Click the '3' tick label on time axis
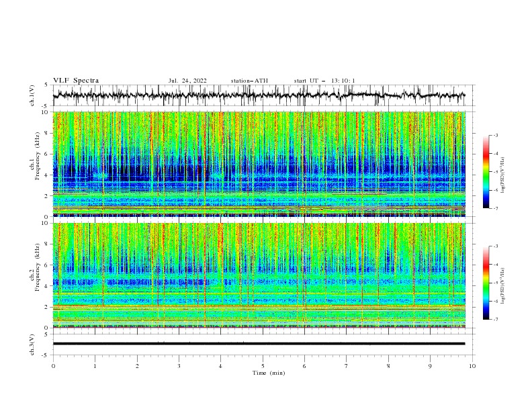The width and height of the screenshot is (532, 411). (179, 366)
